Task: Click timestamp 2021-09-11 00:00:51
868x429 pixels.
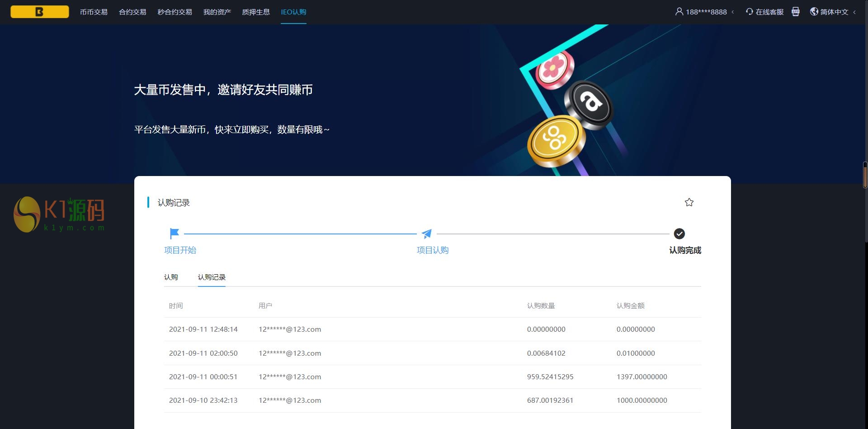Action: tap(203, 377)
